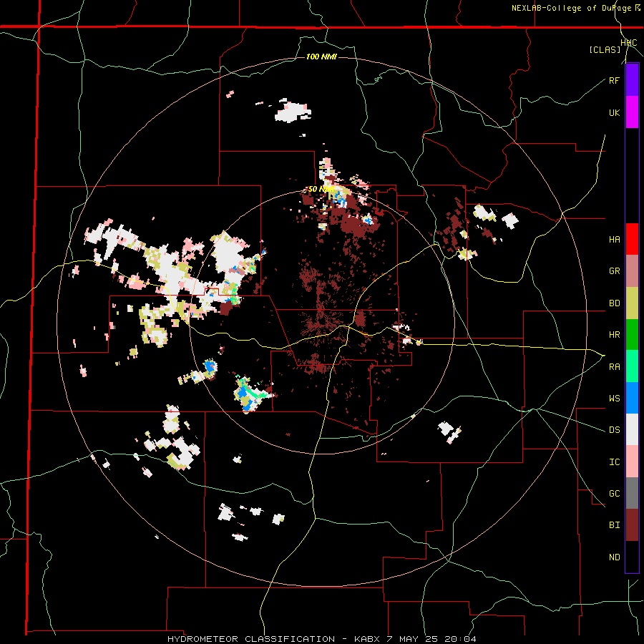644x644 pixels.
Task: Click the RF legend label
Action: tap(614, 80)
